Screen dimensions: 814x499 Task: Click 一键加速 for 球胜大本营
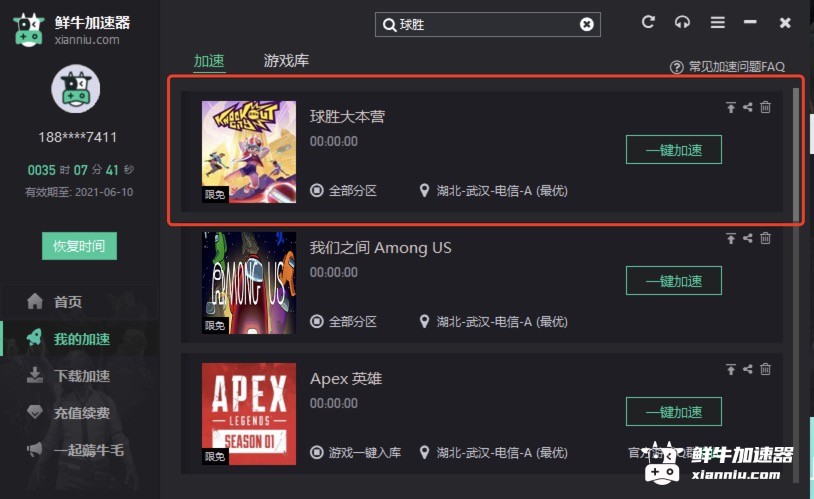click(674, 150)
